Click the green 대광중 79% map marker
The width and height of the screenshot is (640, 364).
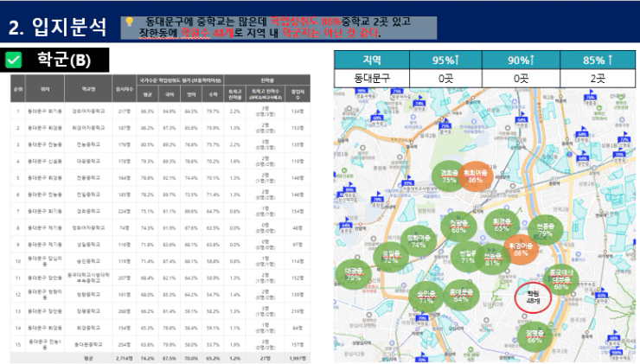tap(353, 274)
